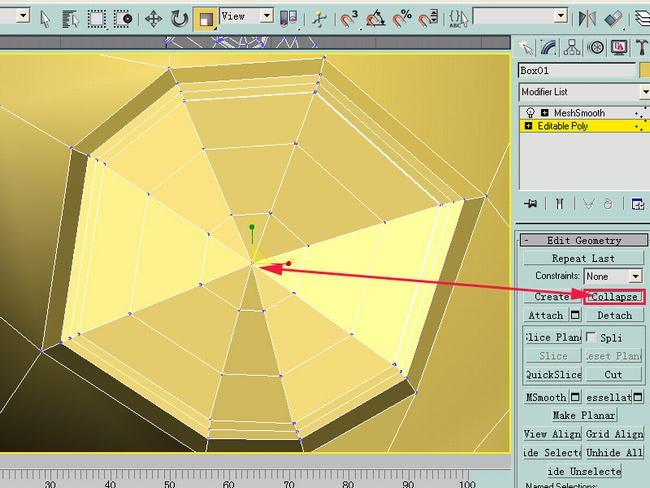Toggle the Percent Snap magnet

point(402,19)
